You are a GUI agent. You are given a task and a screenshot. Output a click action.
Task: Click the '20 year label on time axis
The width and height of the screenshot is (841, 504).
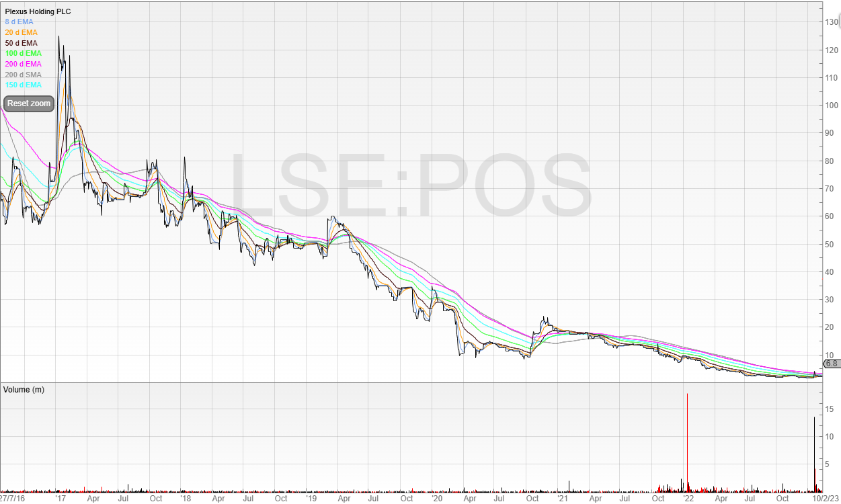tap(437, 499)
